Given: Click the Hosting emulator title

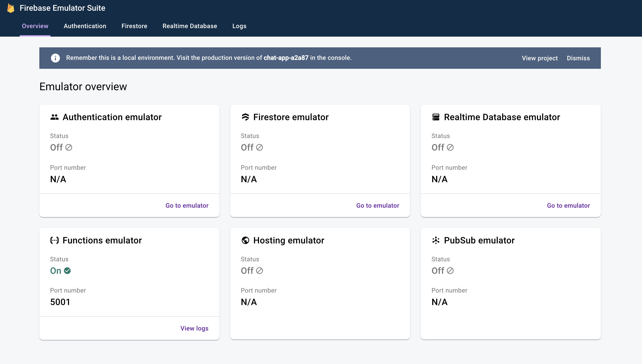Looking at the screenshot, I should click(x=289, y=240).
